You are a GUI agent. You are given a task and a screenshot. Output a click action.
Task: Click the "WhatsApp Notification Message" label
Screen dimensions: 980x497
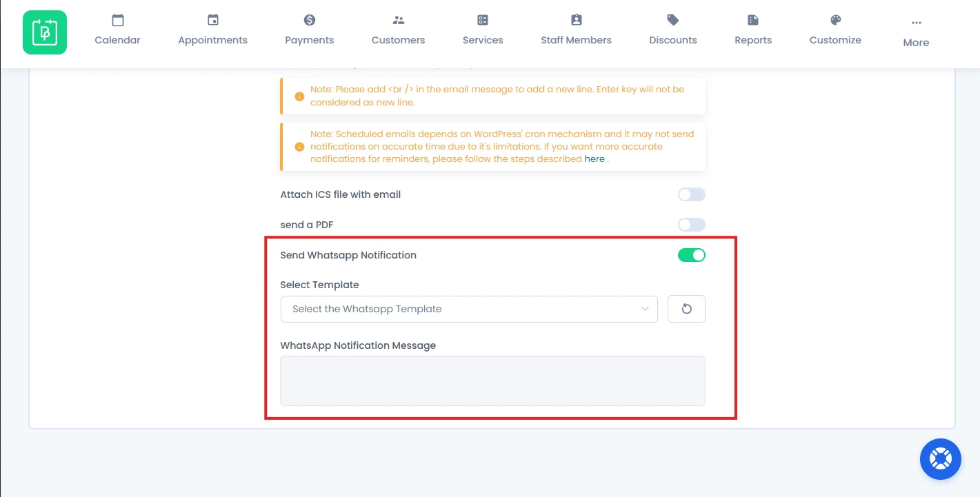pos(358,345)
